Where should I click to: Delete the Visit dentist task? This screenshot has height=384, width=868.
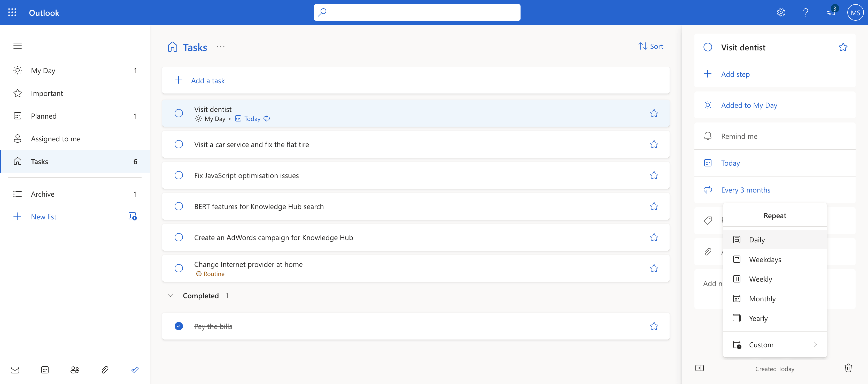point(848,368)
